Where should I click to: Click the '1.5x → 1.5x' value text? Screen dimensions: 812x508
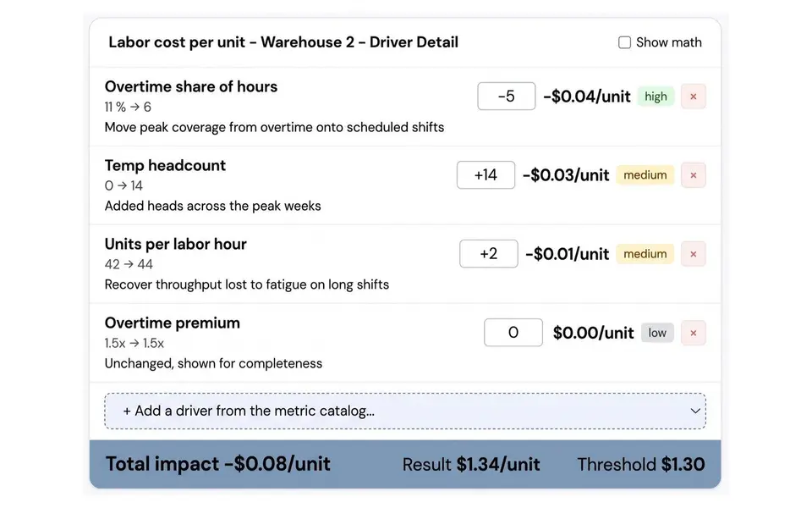(134, 344)
